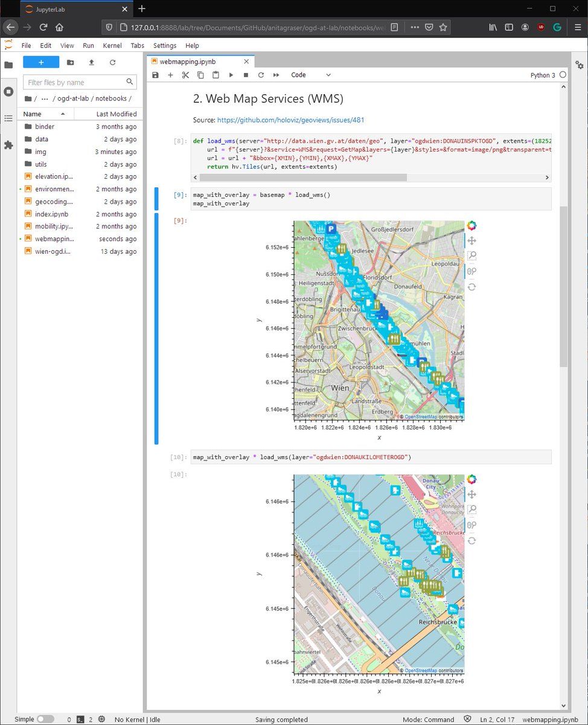Toggle Wheel Zoom tool on first map

[471, 271]
